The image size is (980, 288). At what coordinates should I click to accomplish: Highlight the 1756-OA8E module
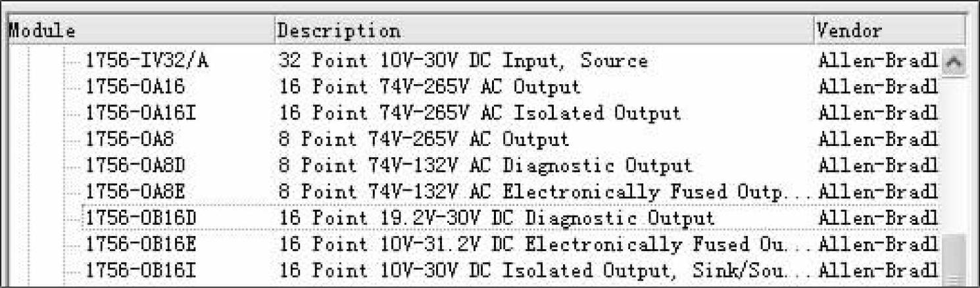point(135,191)
